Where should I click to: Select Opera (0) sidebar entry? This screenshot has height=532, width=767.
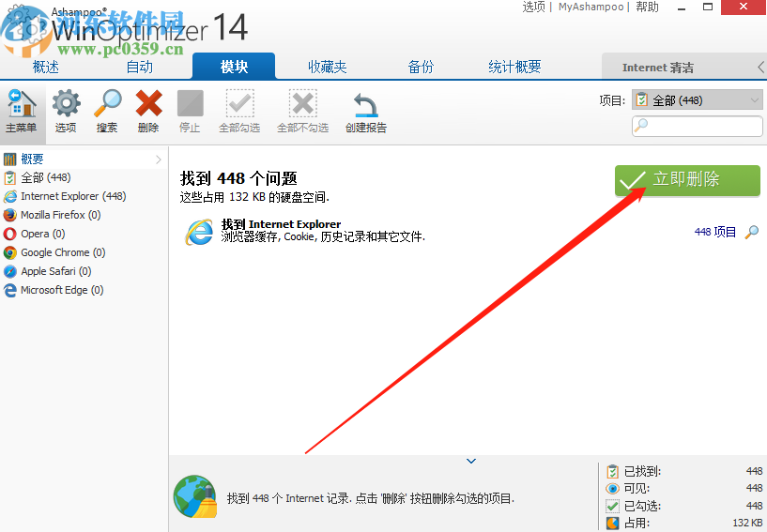[x=34, y=234]
